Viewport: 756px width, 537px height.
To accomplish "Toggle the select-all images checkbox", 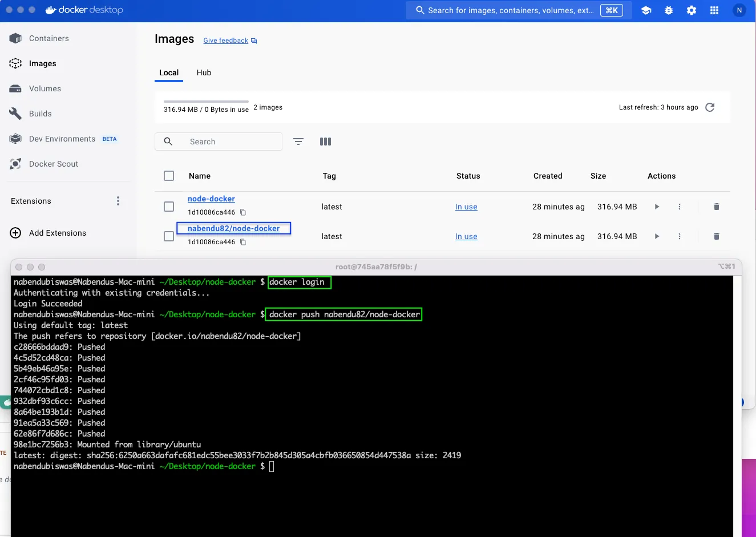I will tap(169, 176).
